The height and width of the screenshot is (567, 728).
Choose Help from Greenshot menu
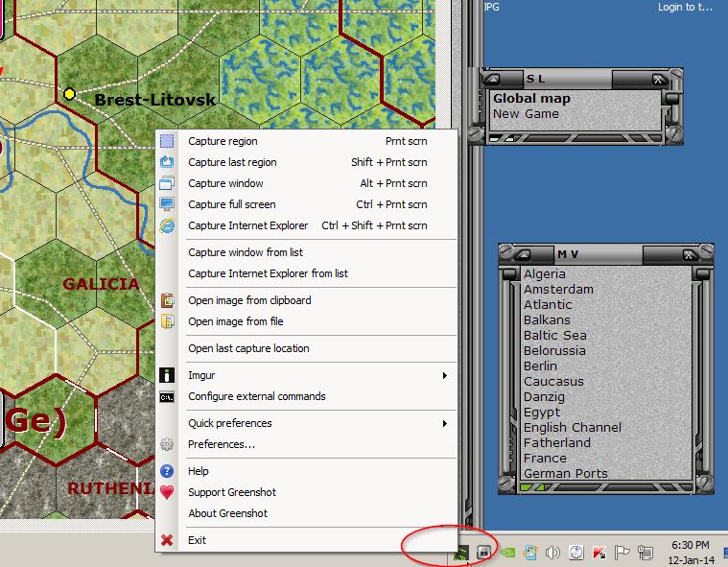click(306, 471)
